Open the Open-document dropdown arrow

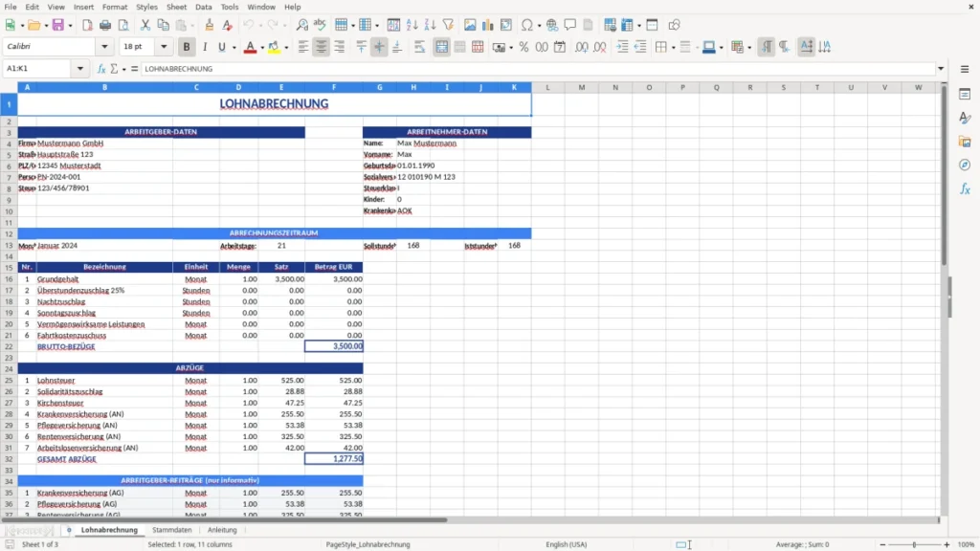pos(46,26)
